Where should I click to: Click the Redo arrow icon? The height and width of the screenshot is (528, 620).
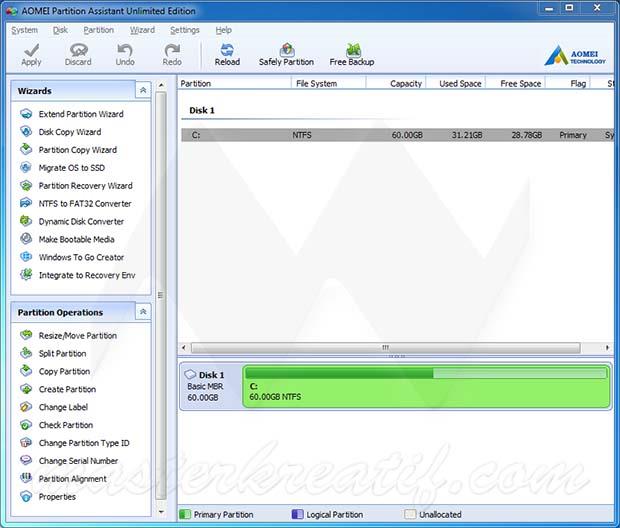pyautogui.click(x=172, y=50)
